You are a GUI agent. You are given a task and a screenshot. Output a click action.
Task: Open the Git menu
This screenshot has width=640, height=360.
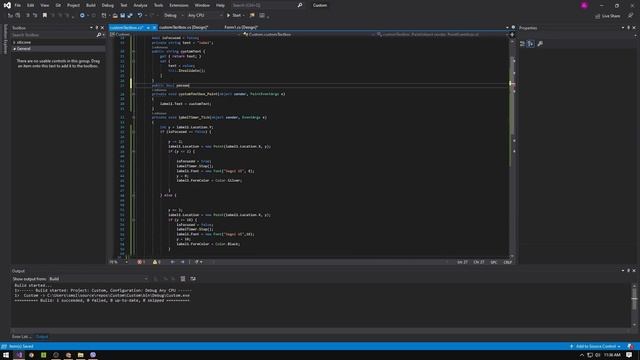58,5
